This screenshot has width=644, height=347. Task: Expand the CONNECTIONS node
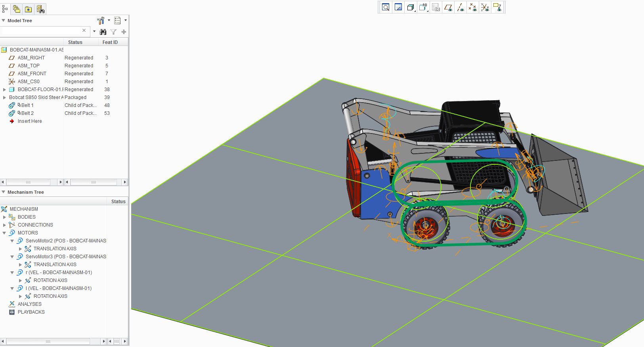(x=4, y=225)
